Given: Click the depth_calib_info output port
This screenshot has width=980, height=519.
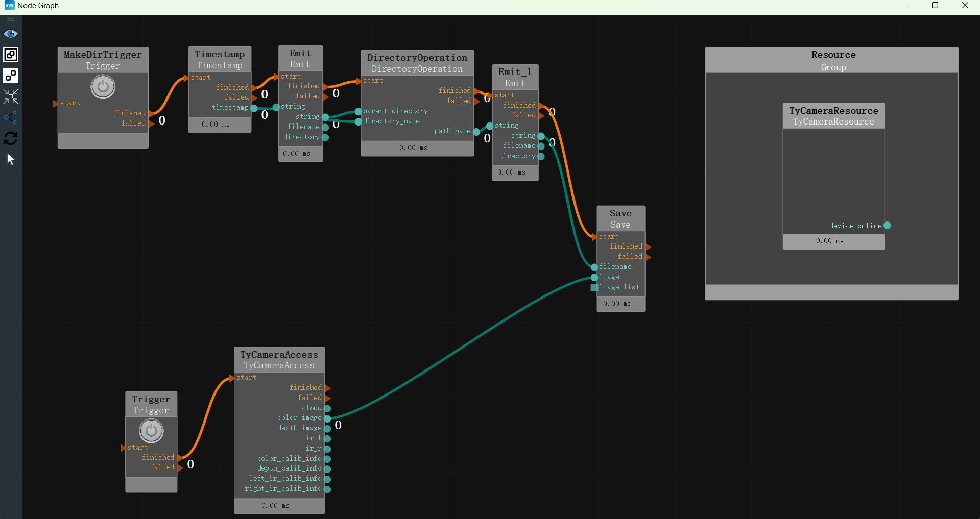Looking at the screenshot, I should point(327,469).
